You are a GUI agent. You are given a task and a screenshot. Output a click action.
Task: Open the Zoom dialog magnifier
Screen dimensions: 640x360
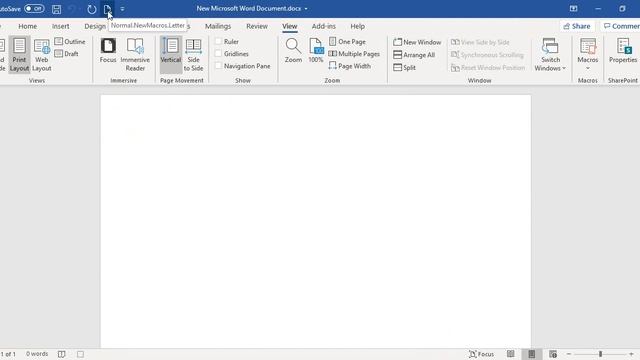tap(293, 51)
